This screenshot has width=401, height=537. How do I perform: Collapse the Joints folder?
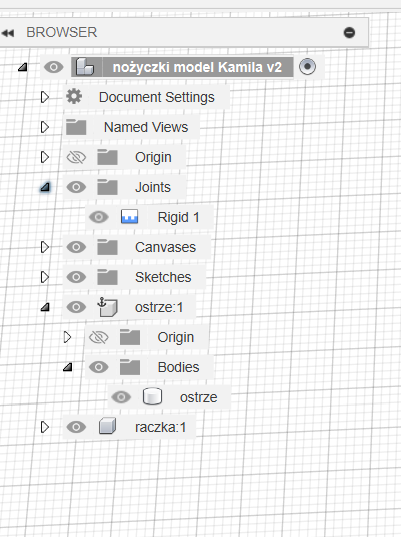tap(45, 187)
